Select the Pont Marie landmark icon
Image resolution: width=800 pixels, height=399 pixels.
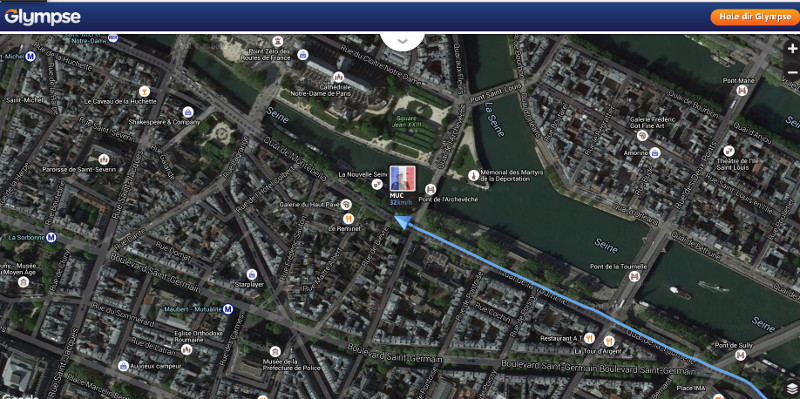742,91
